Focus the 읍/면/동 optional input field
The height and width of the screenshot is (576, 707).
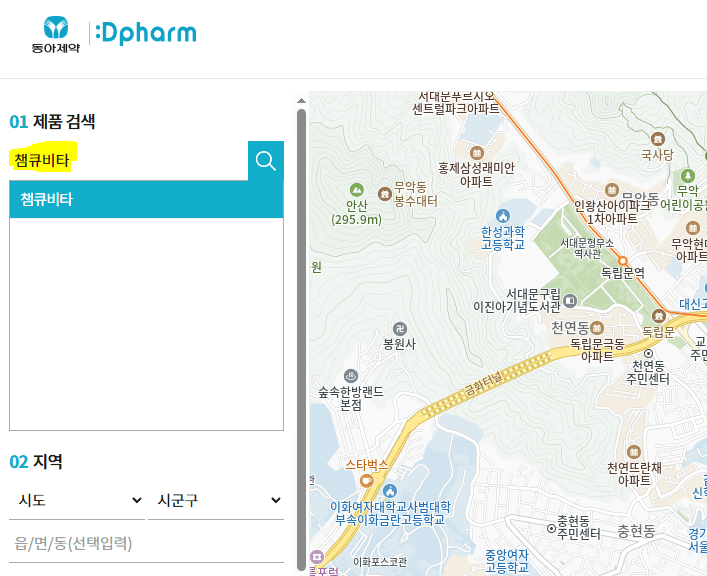coord(146,544)
